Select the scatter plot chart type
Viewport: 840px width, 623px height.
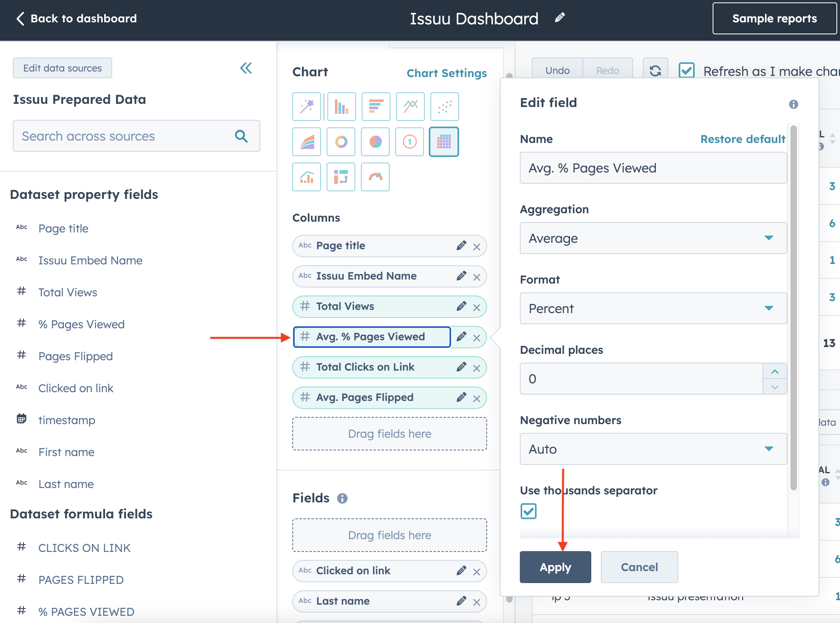(444, 107)
